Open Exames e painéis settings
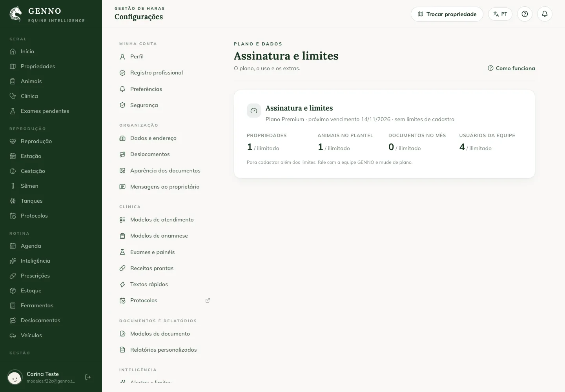565x392 pixels. point(165,252)
